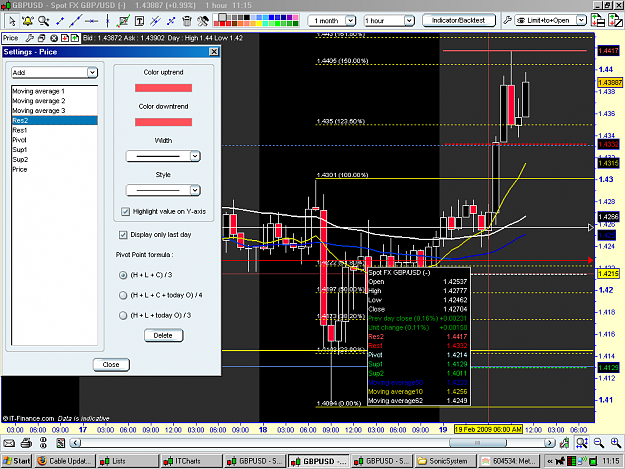The height and width of the screenshot is (469, 625).
Task: Select Moving average 3 in list
Action: (x=55, y=110)
